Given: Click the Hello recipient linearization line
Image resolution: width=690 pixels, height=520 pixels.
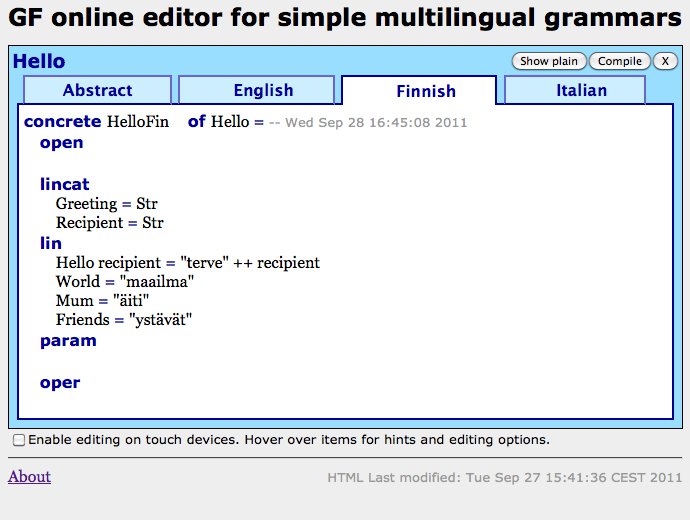Looking at the screenshot, I should [x=187, y=263].
